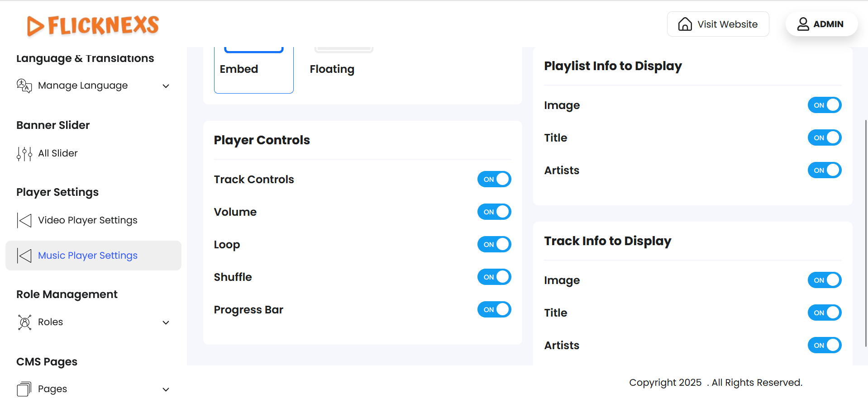
Task: Expand the Pages submenu chevron
Action: point(166,389)
